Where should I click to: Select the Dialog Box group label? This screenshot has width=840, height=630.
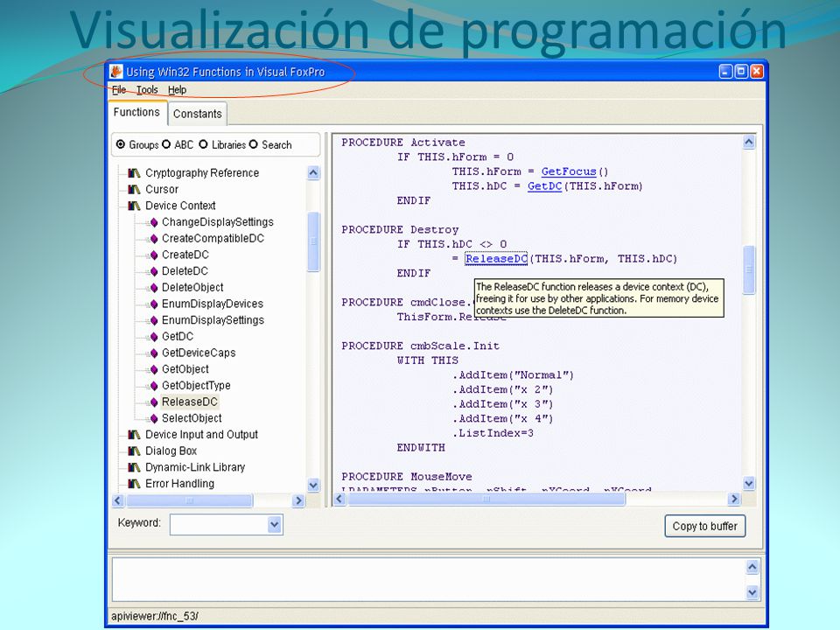171,451
